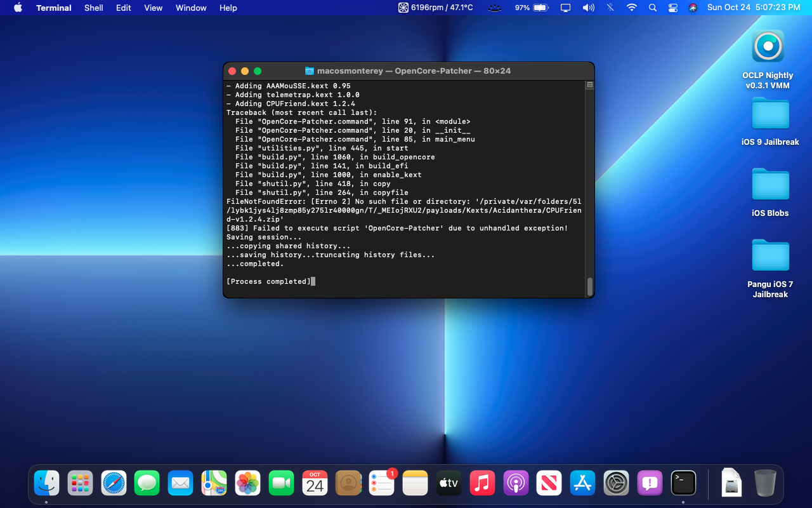Open the Trash at the end of the Dock
Screen dimensions: 812x508
pyautogui.click(x=765, y=483)
